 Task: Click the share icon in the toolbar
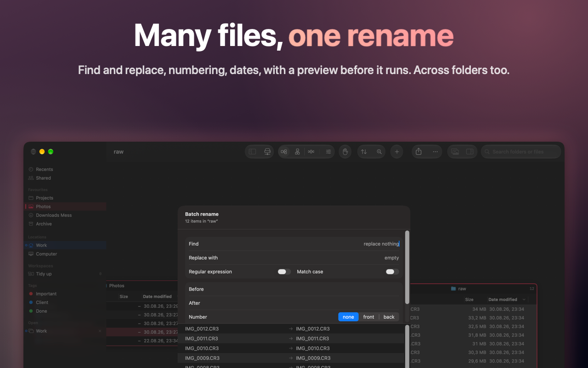tap(418, 152)
